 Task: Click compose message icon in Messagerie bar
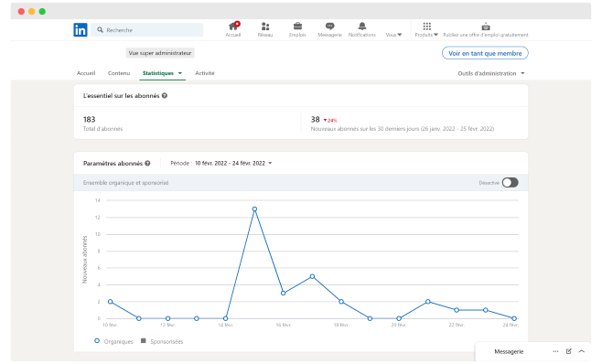tap(568, 351)
